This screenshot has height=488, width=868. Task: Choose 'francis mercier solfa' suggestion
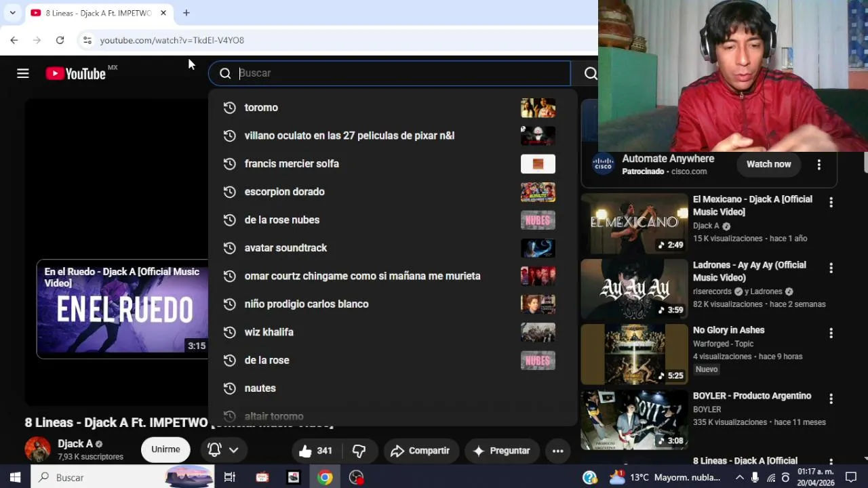coord(393,164)
